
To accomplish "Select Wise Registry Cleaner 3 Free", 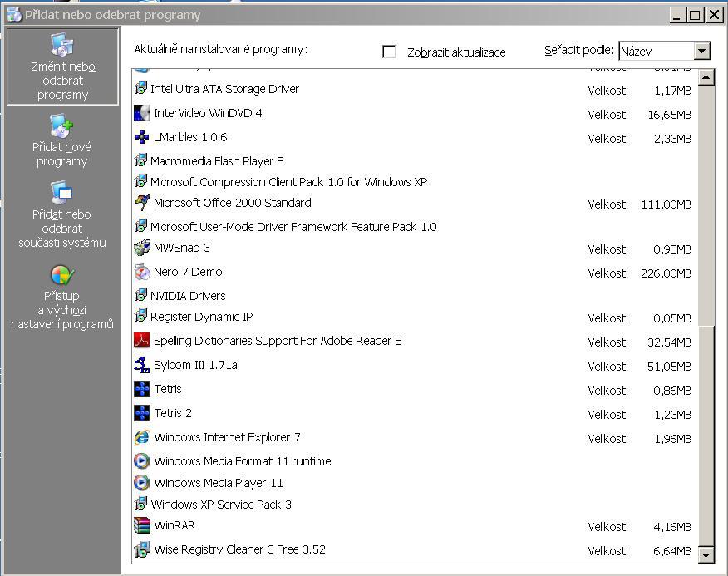I will pyautogui.click(x=239, y=549).
